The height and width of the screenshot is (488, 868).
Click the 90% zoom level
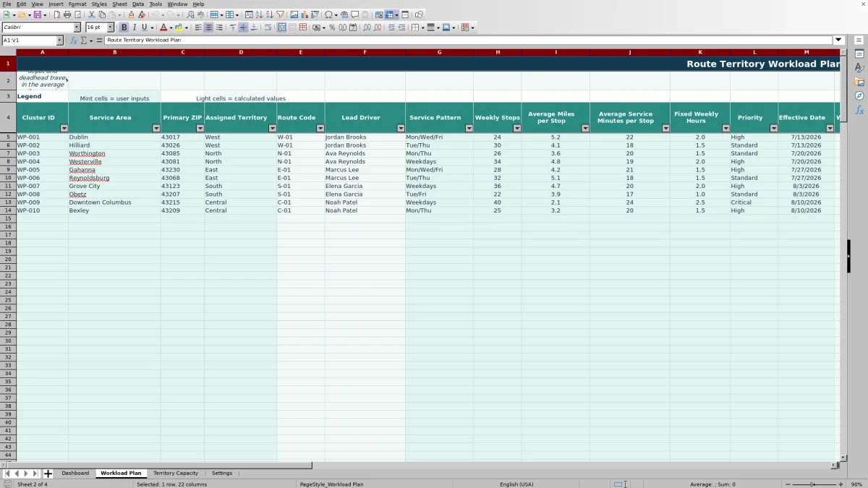[x=856, y=484]
